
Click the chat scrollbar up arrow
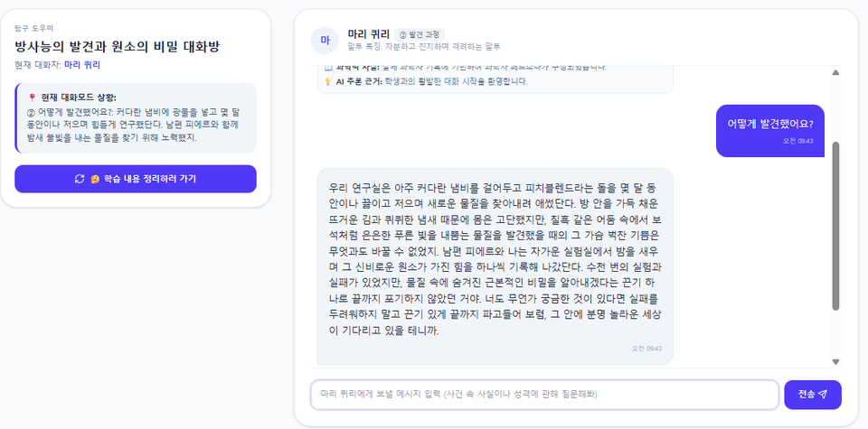[835, 72]
